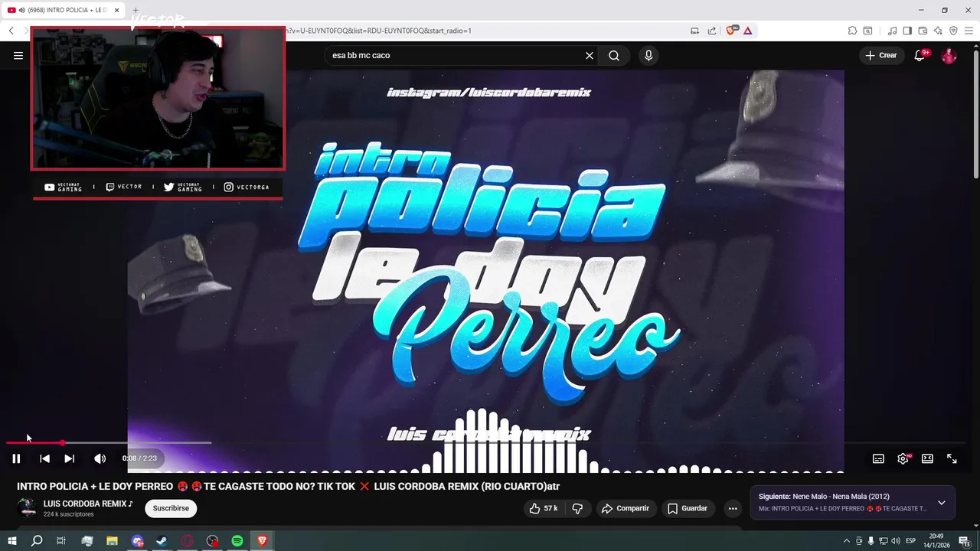Image resolution: width=980 pixels, height=551 pixels.
Task: Close the INTRO POLICIA browser tab
Action: pyautogui.click(x=117, y=10)
